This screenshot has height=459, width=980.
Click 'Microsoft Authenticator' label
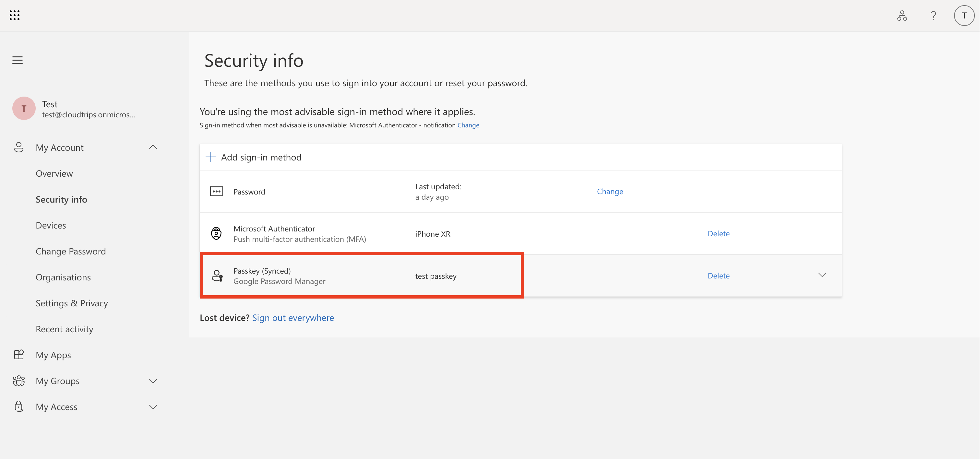[x=274, y=229]
